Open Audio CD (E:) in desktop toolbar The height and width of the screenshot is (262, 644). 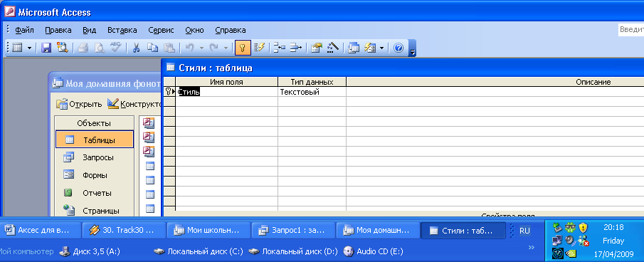tap(374, 251)
